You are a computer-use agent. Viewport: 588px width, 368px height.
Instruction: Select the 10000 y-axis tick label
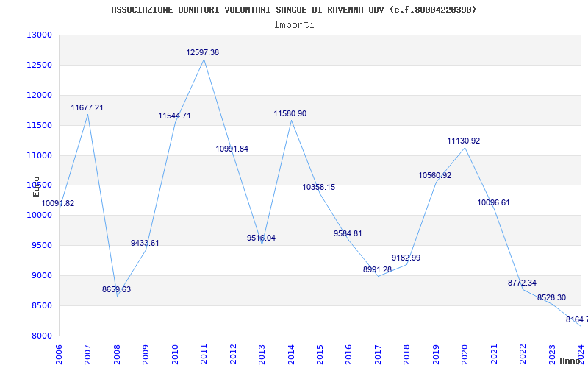tap(39, 215)
